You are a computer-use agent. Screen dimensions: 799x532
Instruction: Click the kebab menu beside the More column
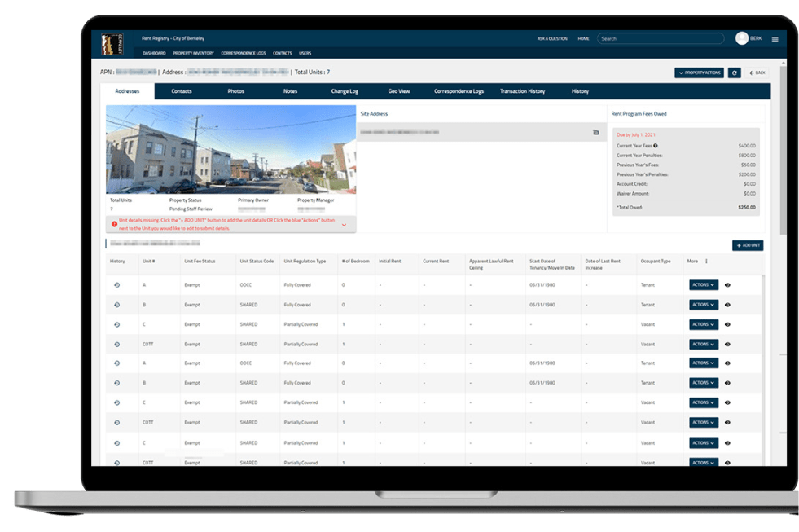(x=707, y=262)
